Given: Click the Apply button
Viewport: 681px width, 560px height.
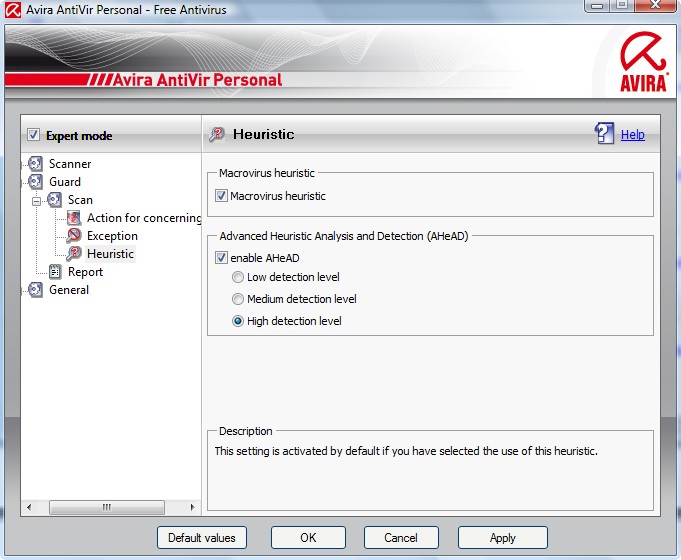Looking at the screenshot, I should click(502, 538).
